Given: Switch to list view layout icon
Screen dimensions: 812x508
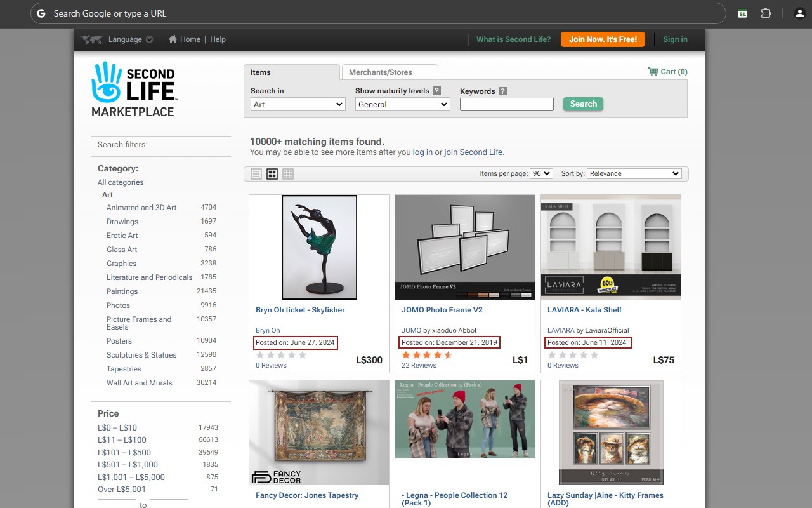Looking at the screenshot, I should 256,174.
